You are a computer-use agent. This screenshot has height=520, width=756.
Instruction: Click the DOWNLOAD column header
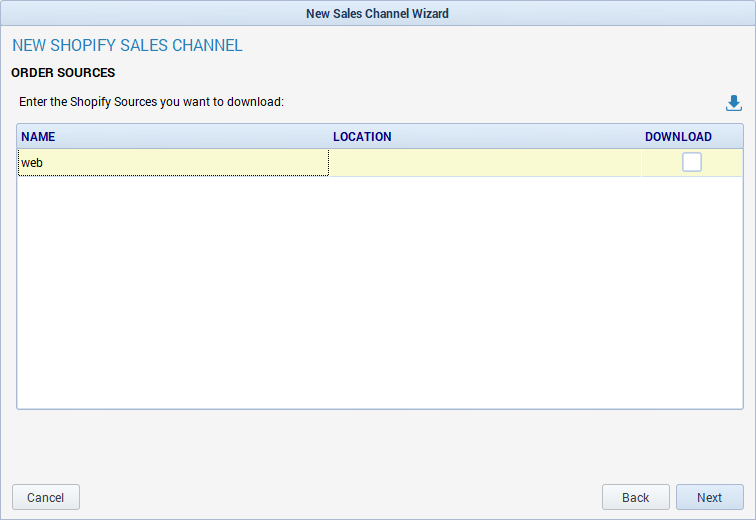[692, 136]
